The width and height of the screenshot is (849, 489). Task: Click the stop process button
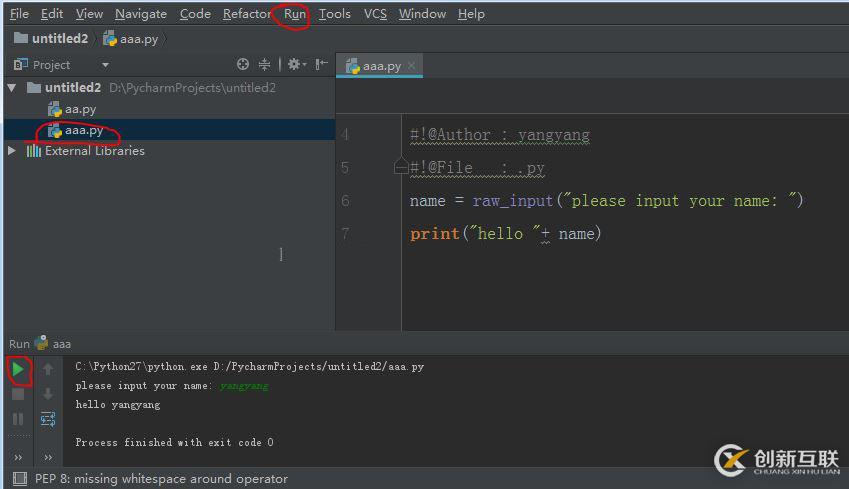click(x=18, y=394)
